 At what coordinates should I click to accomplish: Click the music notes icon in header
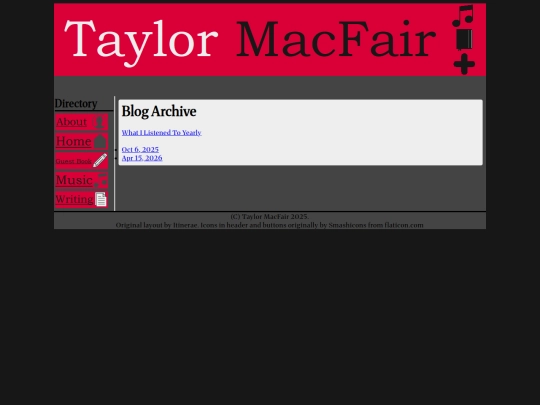point(463,15)
